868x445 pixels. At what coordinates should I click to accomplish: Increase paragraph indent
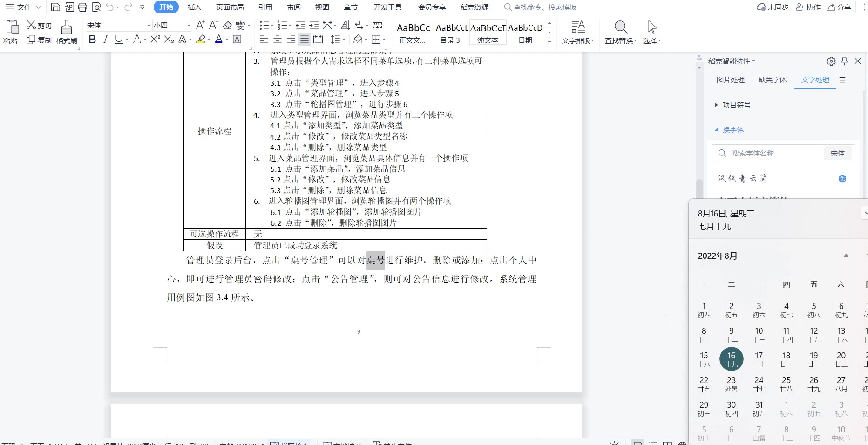[x=314, y=25]
